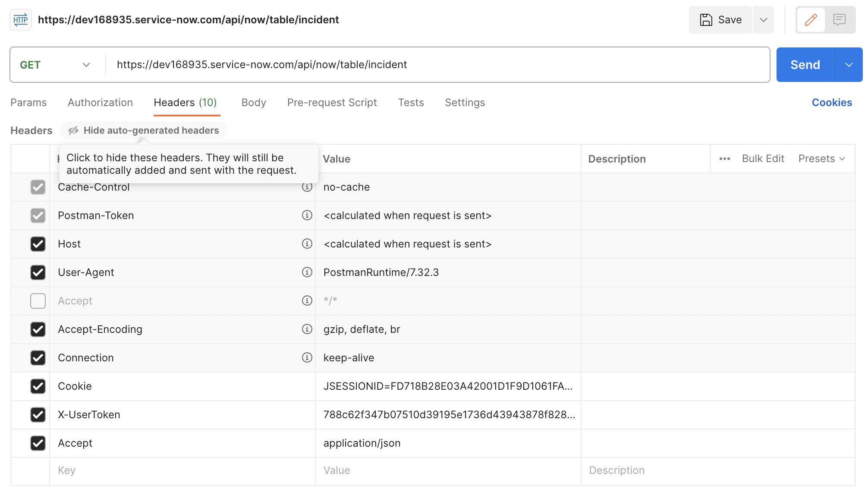The height and width of the screenshot is (501, 868).
Task: Open the Pre-request Script tab
Action: [x=332, y=103]
